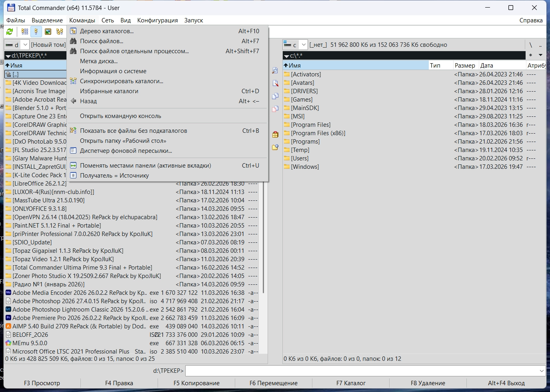Click the folder icon next to [Games]

coord(287,99)
